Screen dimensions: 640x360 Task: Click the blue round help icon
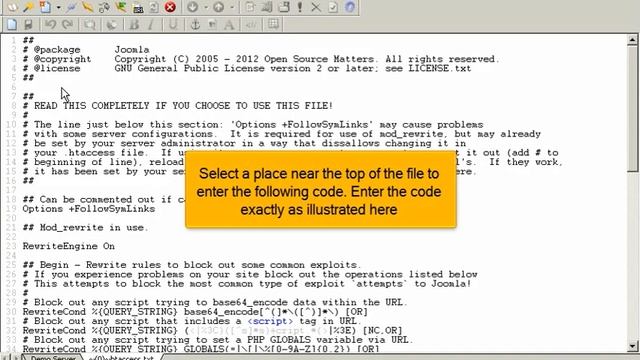[350, 7]
